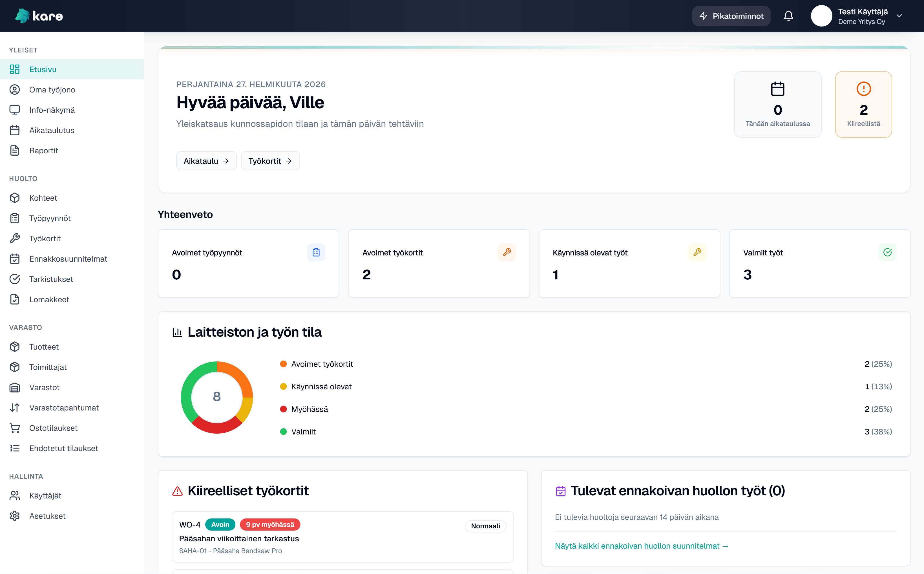Click the Aikataulu arrow button
Image resolution: width=924 pixels, height=574 pixels.
(x=206, y=161)
